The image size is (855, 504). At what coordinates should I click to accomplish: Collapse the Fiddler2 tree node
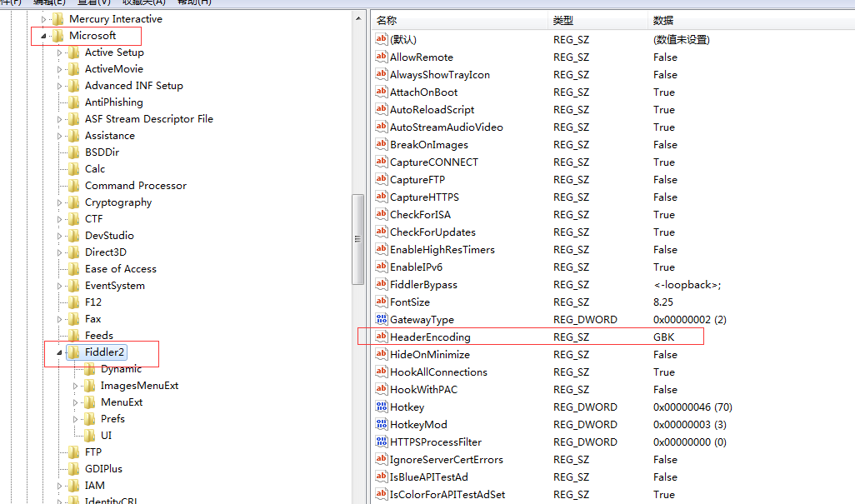tap(59, 352)
